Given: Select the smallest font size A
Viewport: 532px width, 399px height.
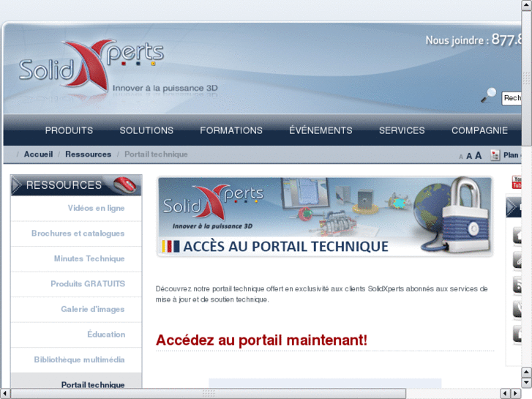Looking at the screenshot, I should click(x=461, y=157).
